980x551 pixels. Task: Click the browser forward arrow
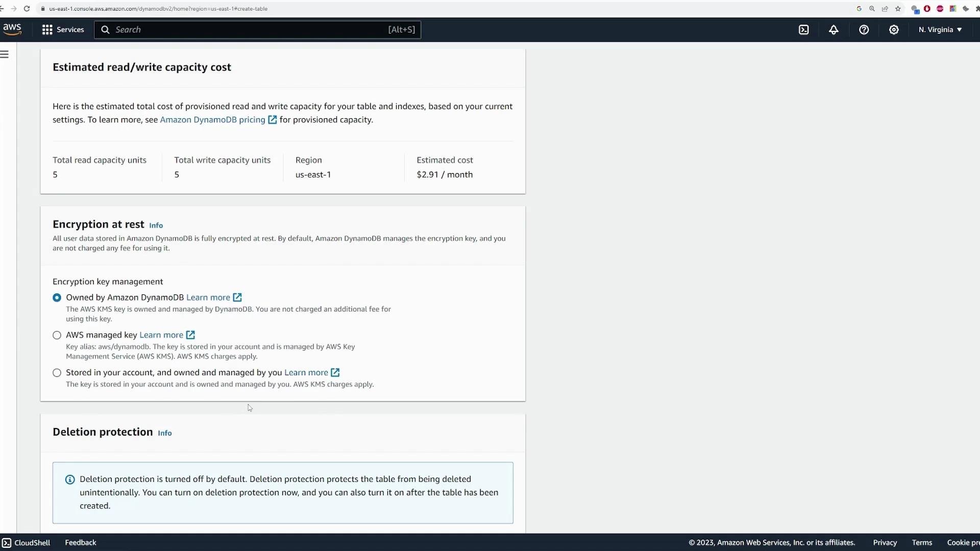[14, 9]
